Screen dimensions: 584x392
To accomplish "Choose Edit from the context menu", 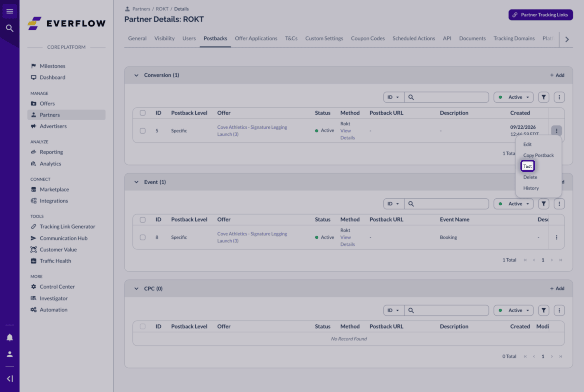I will click(527, 144).
